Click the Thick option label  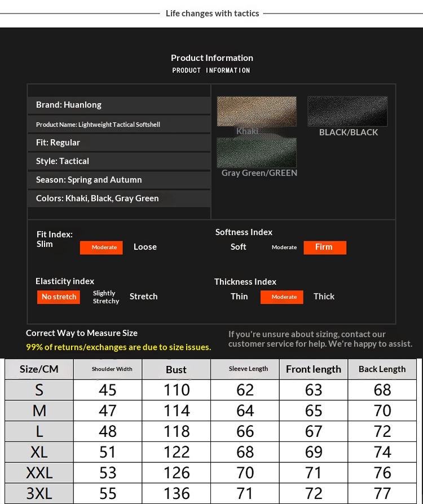coord(324,297)
